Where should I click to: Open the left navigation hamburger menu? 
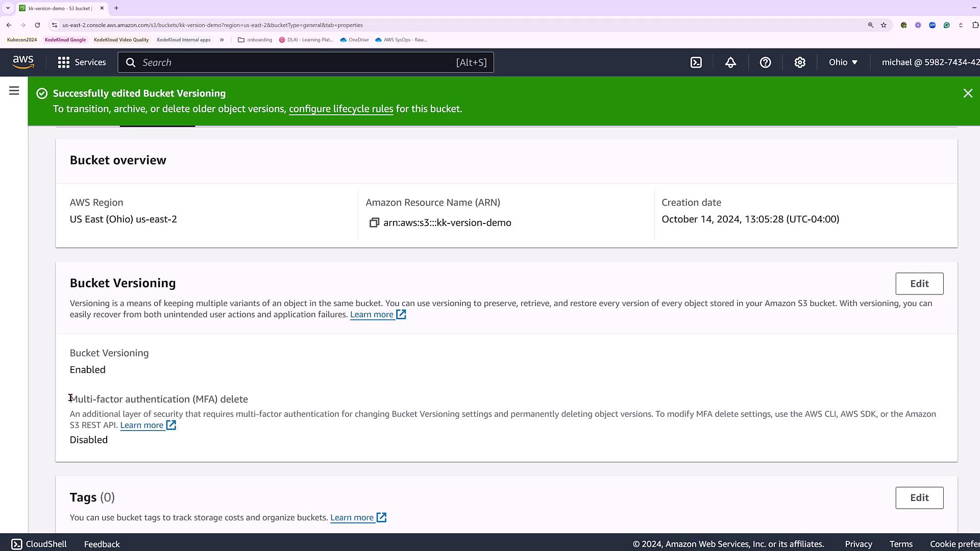tap(14, 91)
